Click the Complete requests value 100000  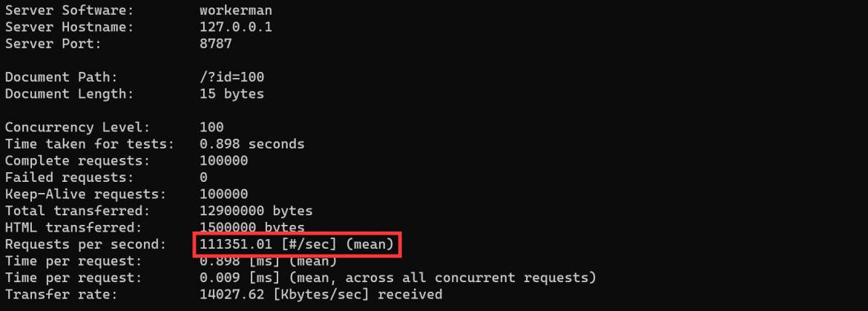(223, 161)
